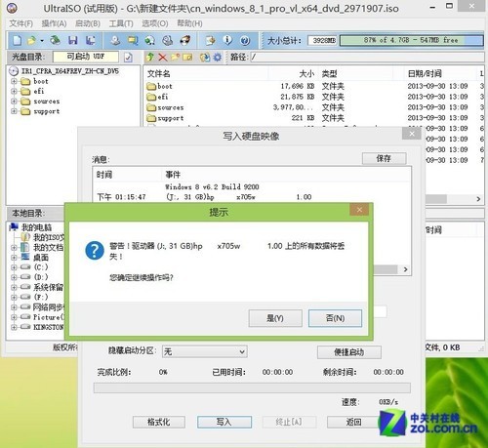Confirm with the 是(Y) button

coord(275,318)
